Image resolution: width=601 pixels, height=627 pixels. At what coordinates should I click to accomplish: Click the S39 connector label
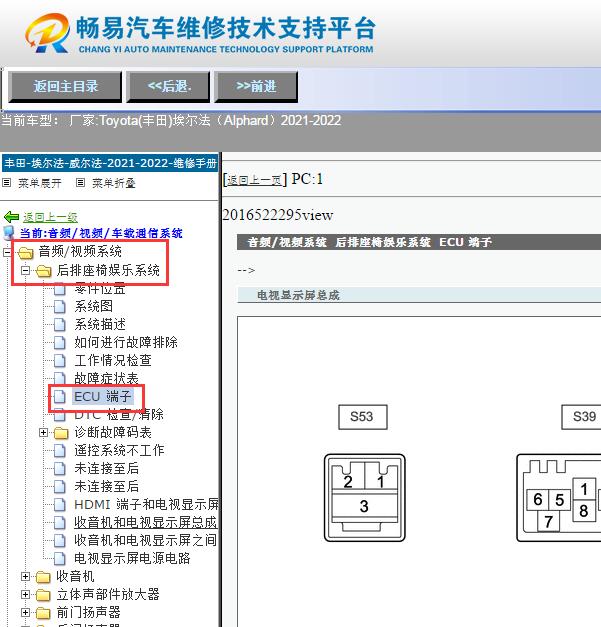(581, 417)
